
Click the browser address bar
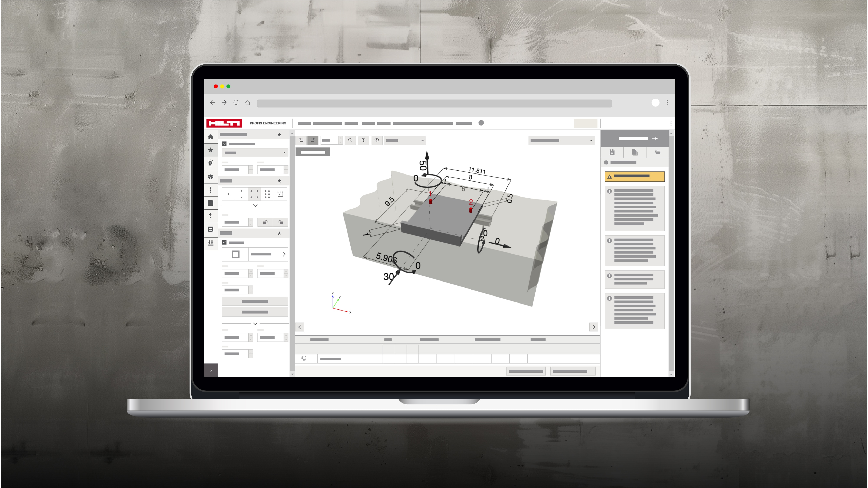coord(434,103)
